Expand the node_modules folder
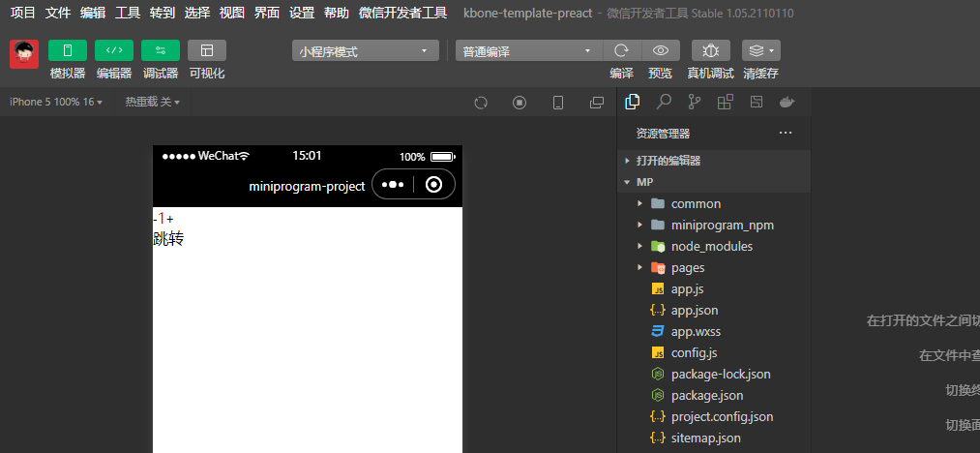The width and height of the screenshot is (980, 453). 714,247
